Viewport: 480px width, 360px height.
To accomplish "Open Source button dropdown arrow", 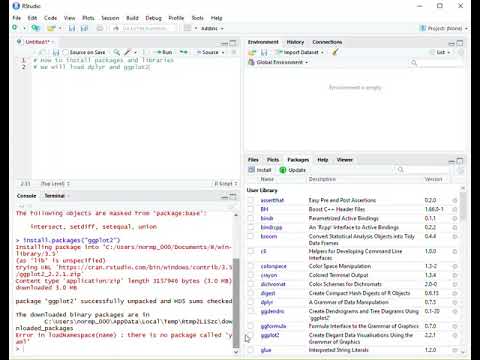I will tap(223, 52).
